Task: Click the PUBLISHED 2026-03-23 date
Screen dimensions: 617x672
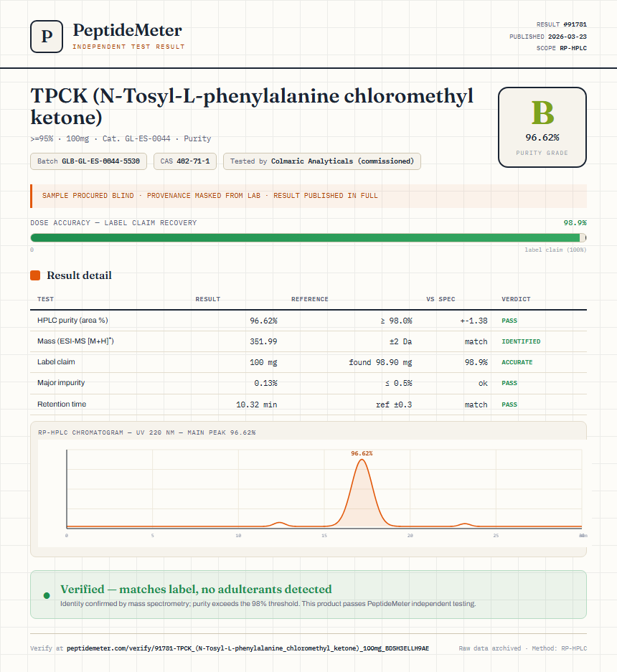Action: coord(548,37)
